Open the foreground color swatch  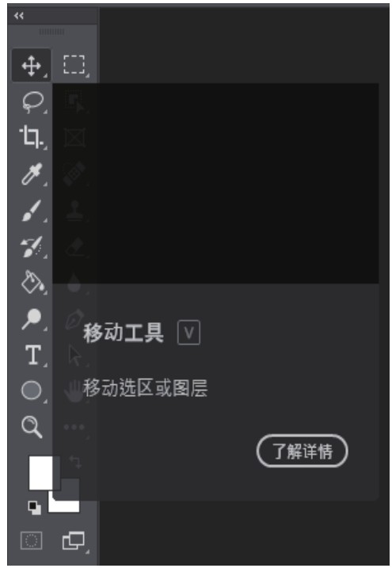41,473
